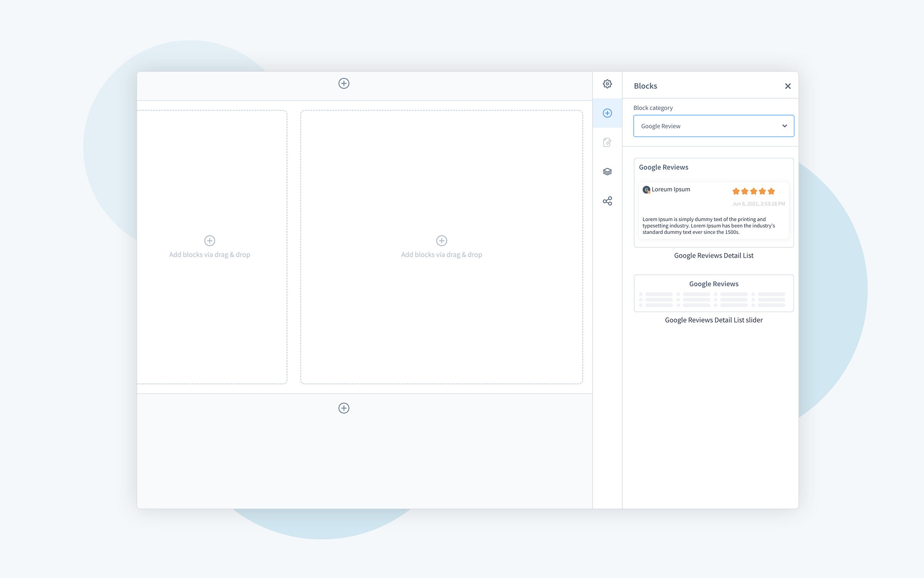924x578 pixels.
Task: Click the Lorem Ipsum dummy review text
Action: tap(709, 226)
